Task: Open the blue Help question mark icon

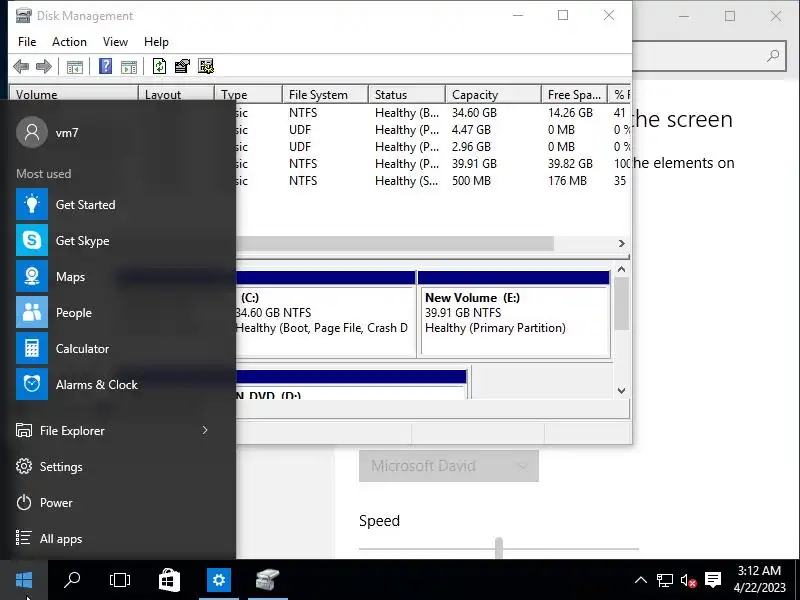Action: click(105, 66)
